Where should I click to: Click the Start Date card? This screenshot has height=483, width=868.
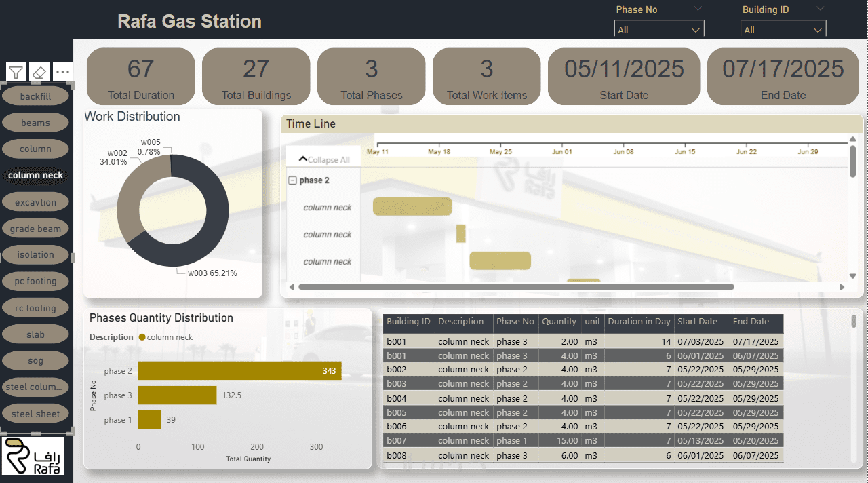click(624, 77)
